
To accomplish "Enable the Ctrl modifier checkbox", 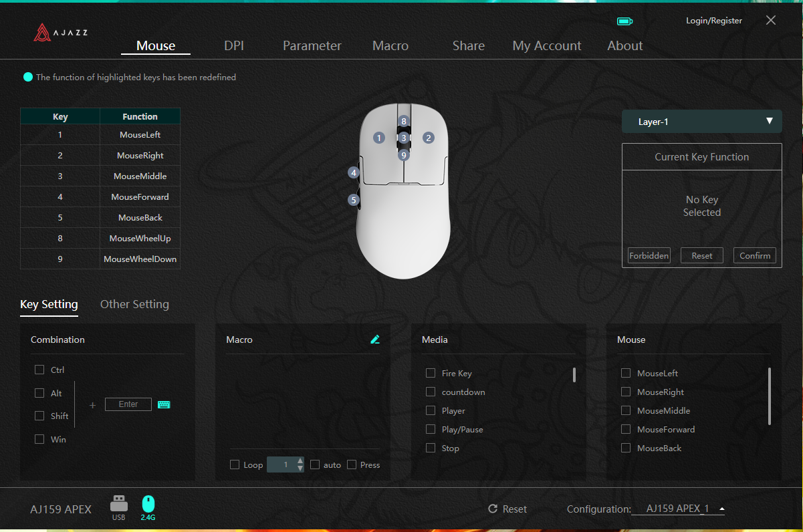I will 39,370.
